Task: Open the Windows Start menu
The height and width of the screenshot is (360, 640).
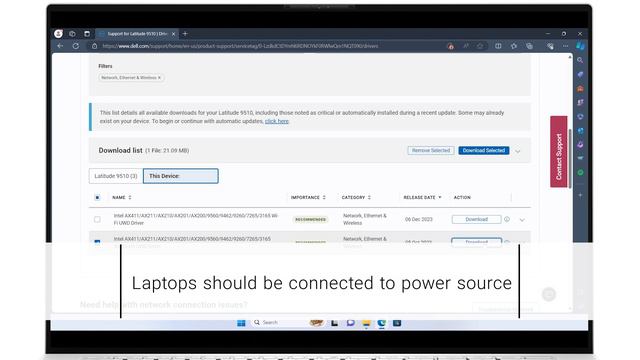Action: (x=241, y=323)
